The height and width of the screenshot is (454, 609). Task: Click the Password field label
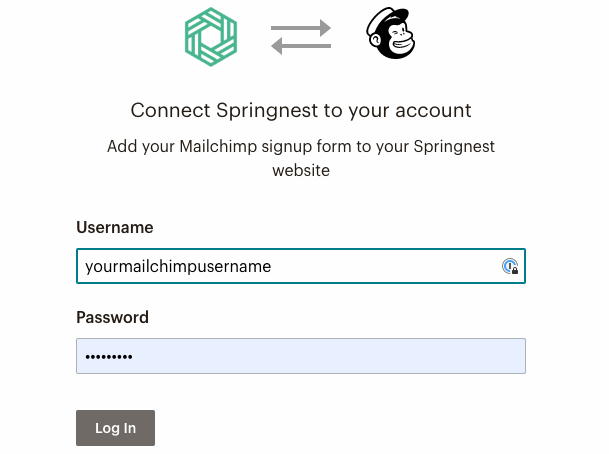point(112,317)
